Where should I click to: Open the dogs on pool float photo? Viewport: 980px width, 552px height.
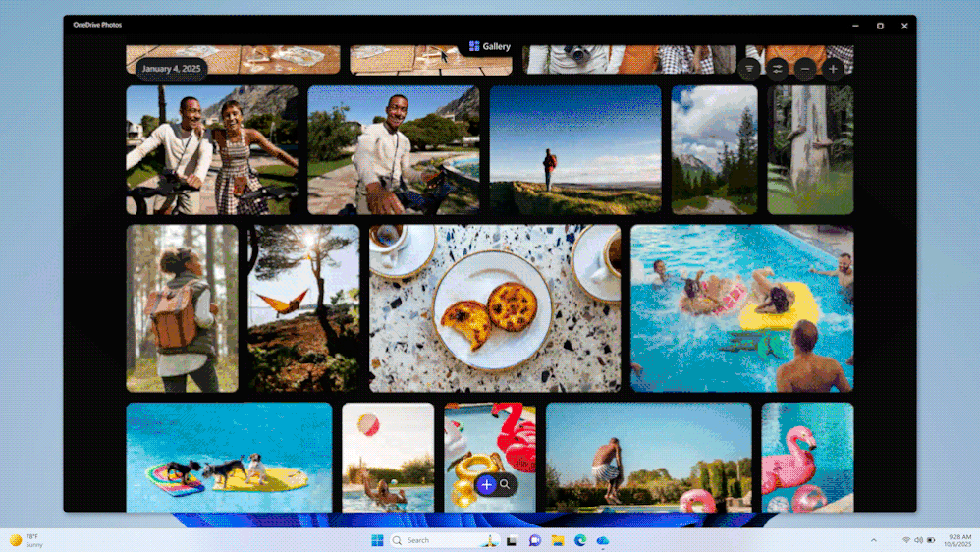[x=230, y=458]
